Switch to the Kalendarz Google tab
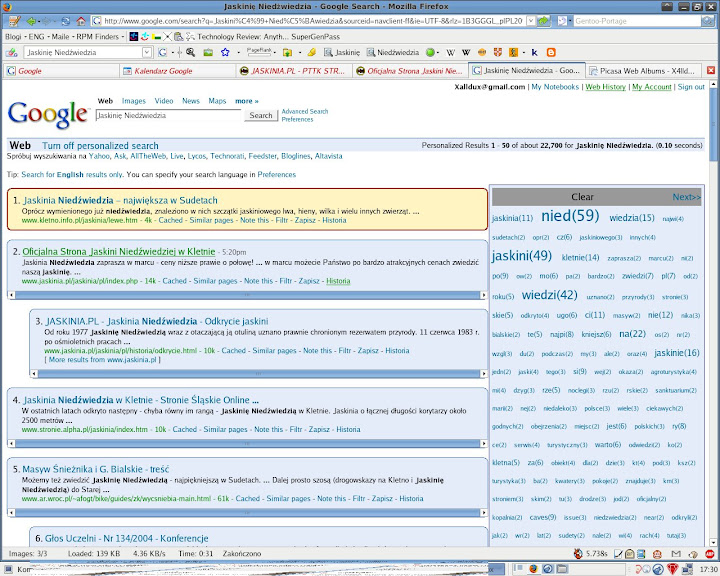 coord(179,71)
